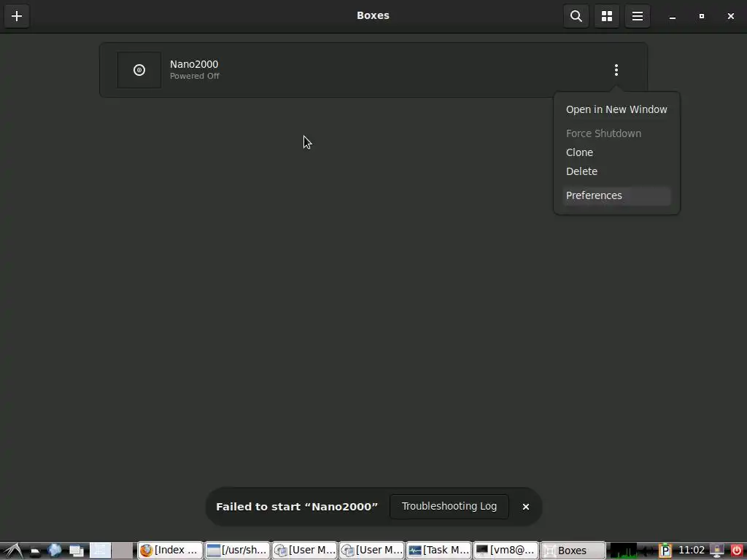Image resolution: width=747 pixels, height=560 pixels.
Task: Select the Force Shutdown menu entry
Action: (616, 133)
